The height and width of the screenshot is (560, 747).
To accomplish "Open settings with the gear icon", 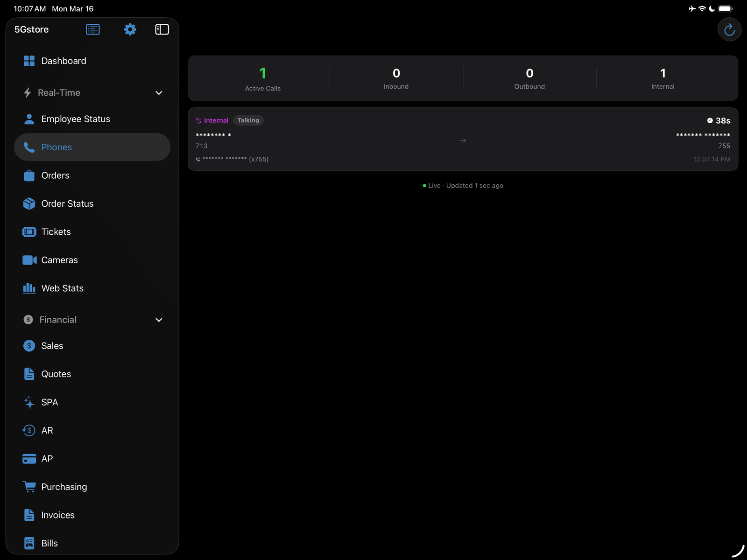I will [130, 29].
